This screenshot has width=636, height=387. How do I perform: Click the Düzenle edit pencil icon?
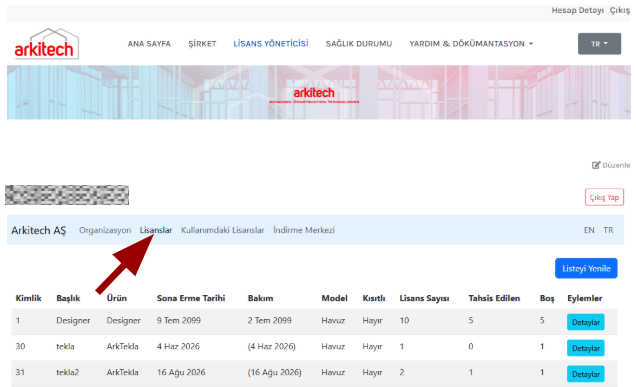[x=596, y=165]
